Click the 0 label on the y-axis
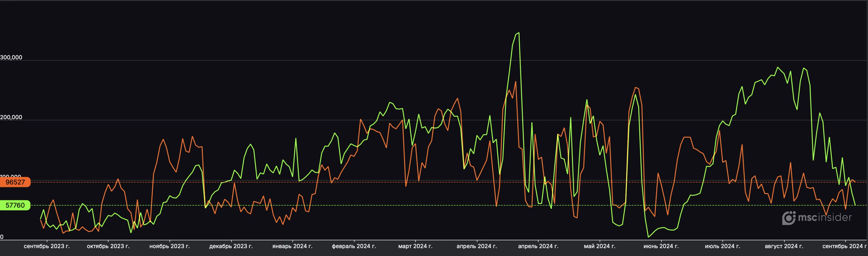 click(2, 237)
